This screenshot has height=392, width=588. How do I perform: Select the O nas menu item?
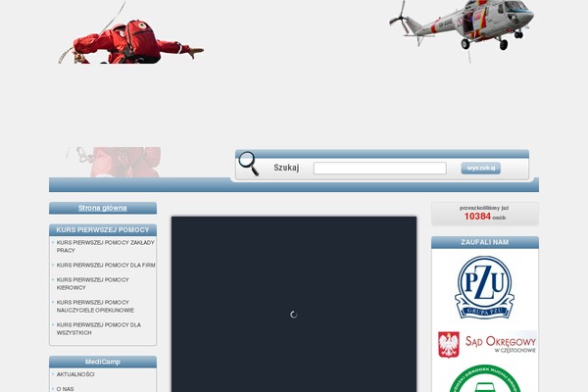66,389
